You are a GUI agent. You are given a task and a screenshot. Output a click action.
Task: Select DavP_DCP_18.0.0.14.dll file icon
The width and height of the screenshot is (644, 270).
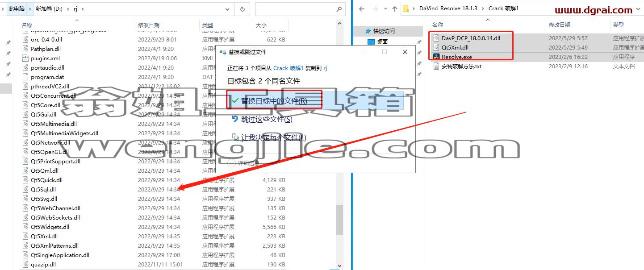(436, 38)
